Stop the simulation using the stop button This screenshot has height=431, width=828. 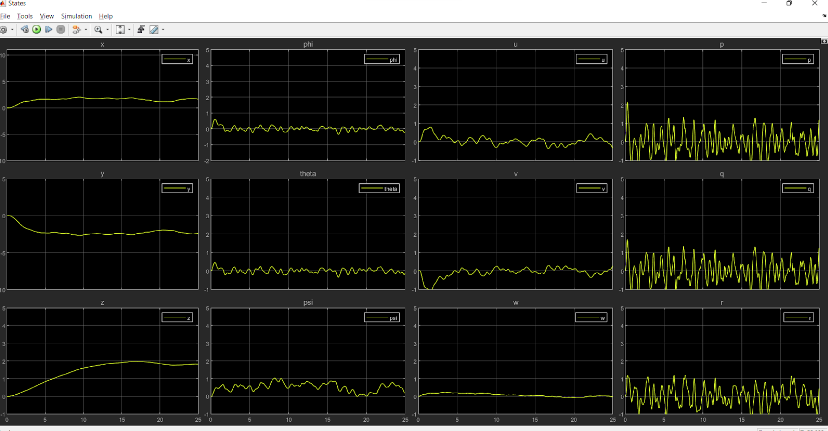[60, 30]
